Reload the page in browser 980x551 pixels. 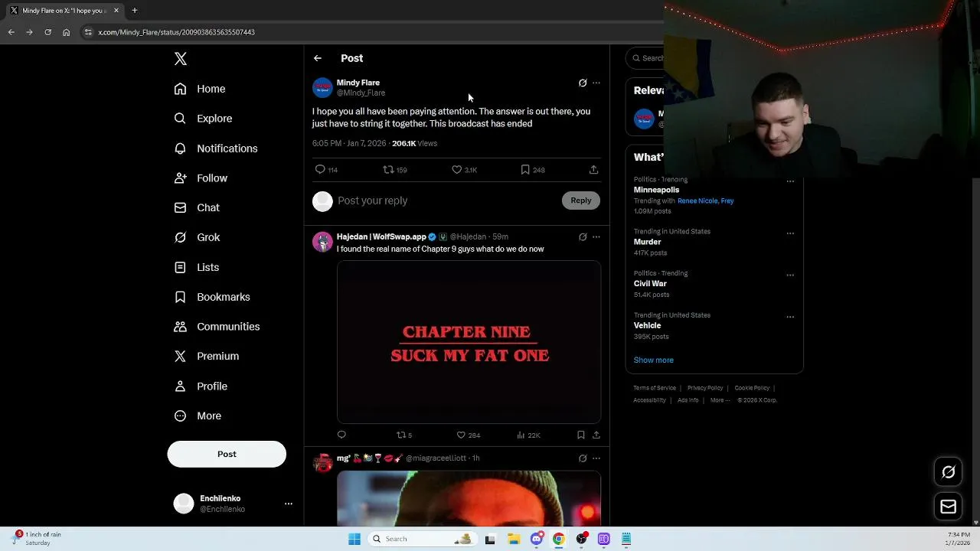47,32
